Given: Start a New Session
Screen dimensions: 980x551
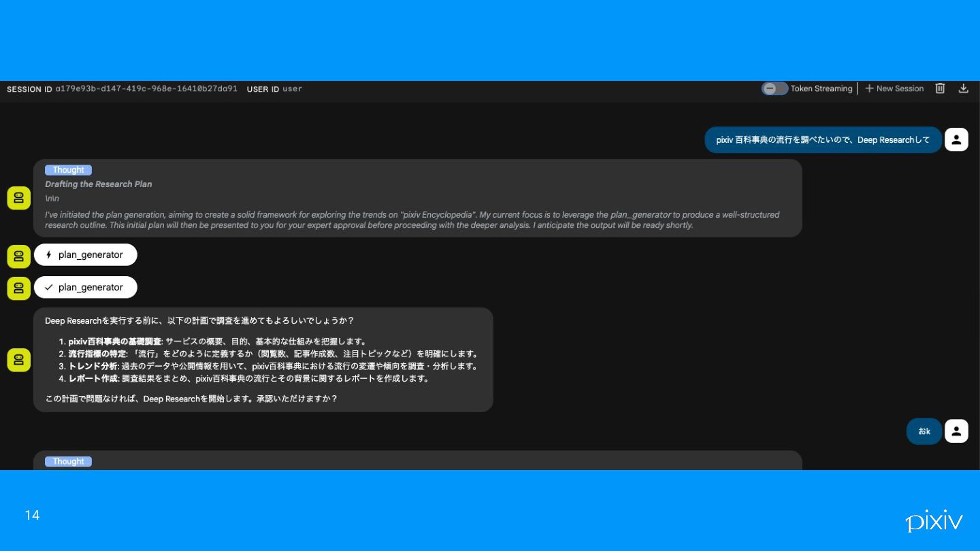Looking at the screenshot, I should (x=894, y=88).
